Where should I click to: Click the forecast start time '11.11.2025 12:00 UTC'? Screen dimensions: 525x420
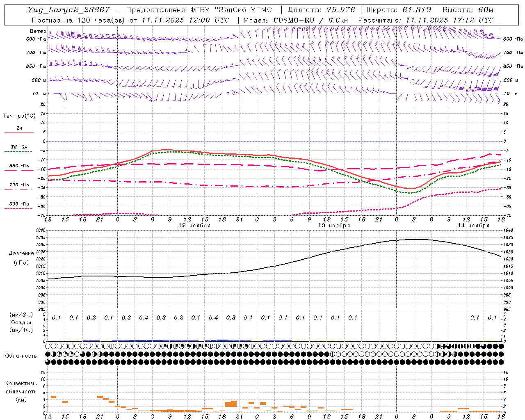click(185, 20)
